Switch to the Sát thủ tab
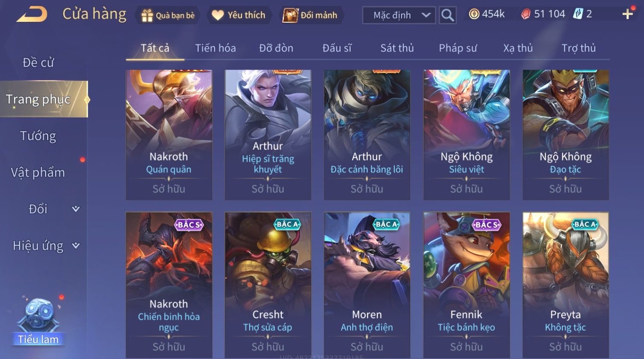This screenshot has width=644, height=359. pos(397,48)
